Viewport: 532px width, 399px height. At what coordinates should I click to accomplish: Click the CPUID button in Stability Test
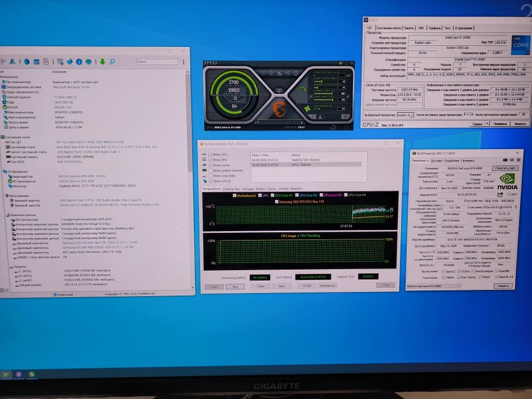(307, 286)
